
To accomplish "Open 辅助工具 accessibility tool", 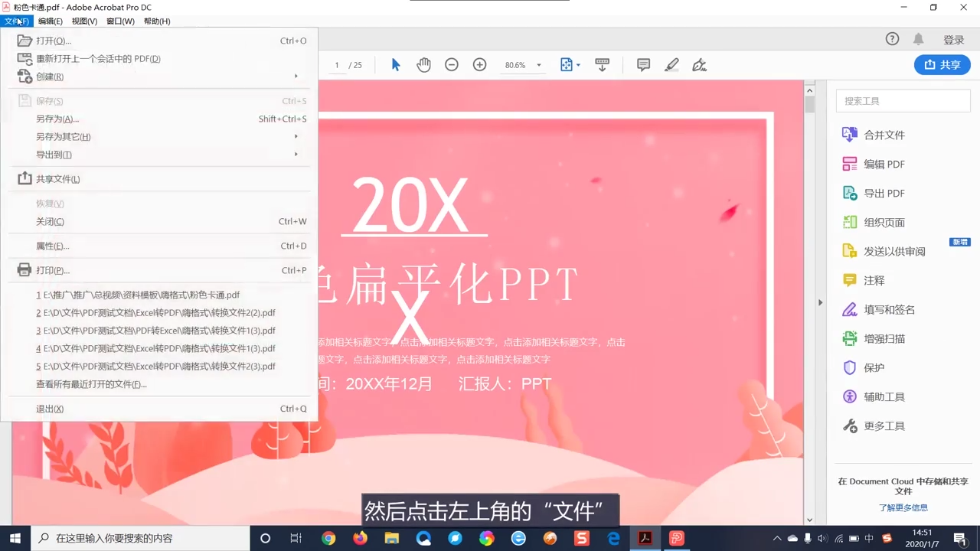I will pos(874,396).
